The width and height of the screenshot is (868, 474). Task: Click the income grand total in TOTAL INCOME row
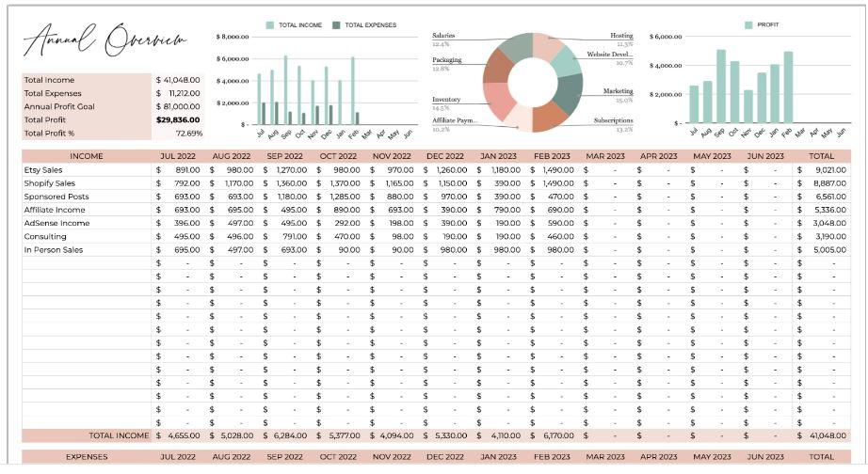coord(822,435)
